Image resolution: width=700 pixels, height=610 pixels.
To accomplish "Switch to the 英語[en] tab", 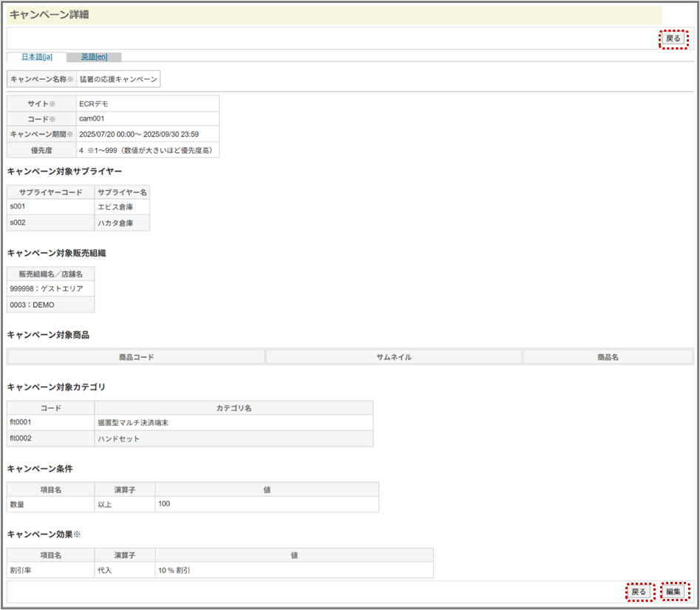I will click(94, 57).
